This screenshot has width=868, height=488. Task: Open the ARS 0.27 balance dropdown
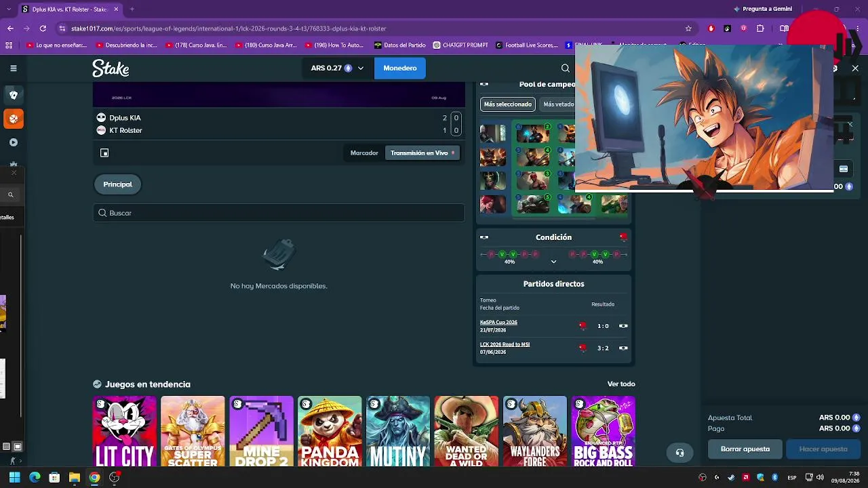click(337, 68)
